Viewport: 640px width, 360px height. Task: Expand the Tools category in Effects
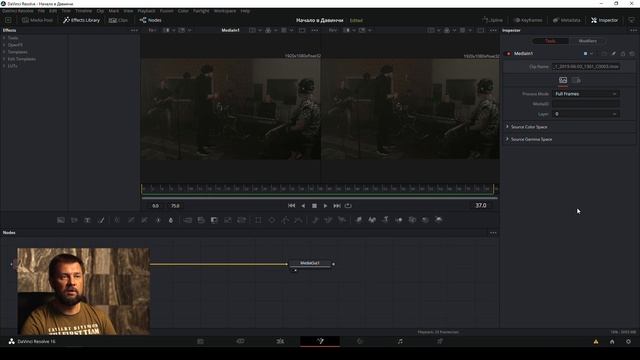coord(4,38)
